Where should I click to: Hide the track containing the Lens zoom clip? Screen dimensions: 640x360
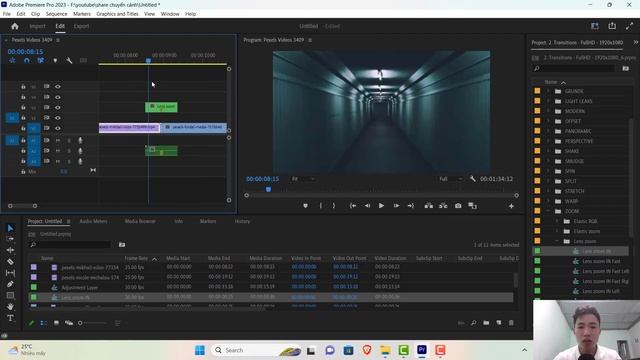coord(58,107)
